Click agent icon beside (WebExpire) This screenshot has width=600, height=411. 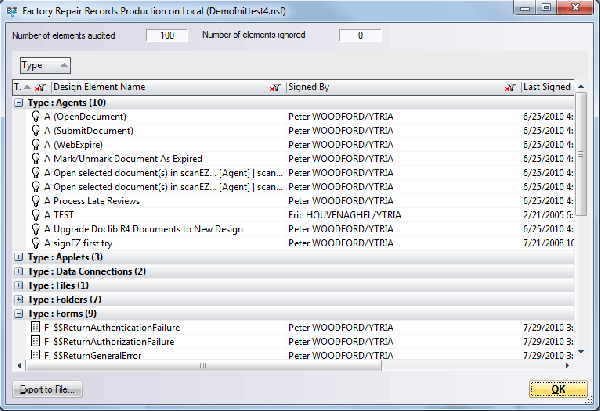36,145
